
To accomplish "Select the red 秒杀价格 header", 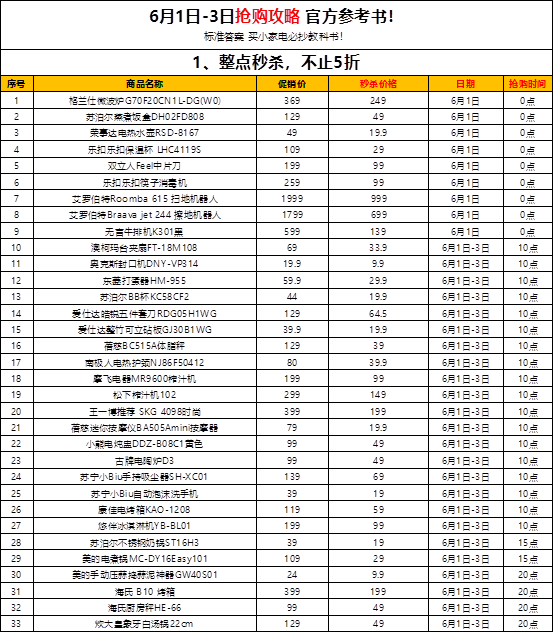I will (378, 84).
